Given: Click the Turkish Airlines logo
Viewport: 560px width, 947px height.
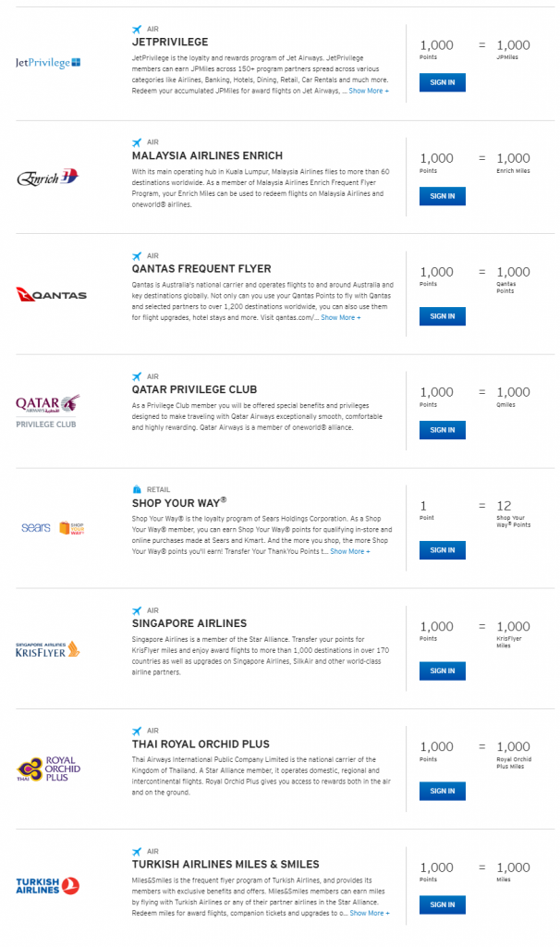Looking at the screenshot, I should coord(48,885).
